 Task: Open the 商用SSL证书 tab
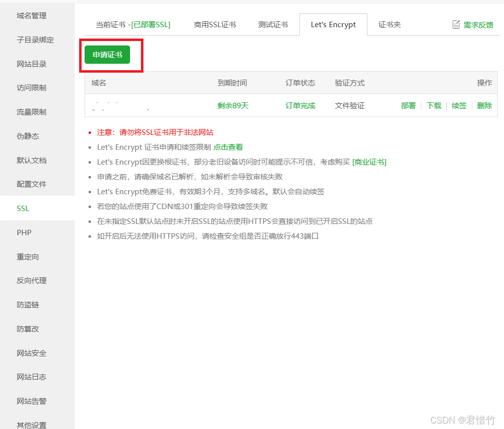pyautogui.click(x=215, y=24)
